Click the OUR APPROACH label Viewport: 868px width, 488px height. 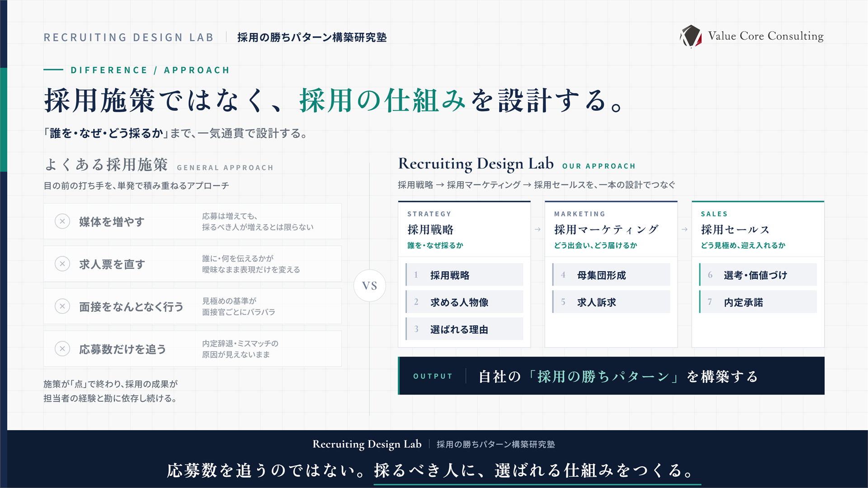pos(599,166)
